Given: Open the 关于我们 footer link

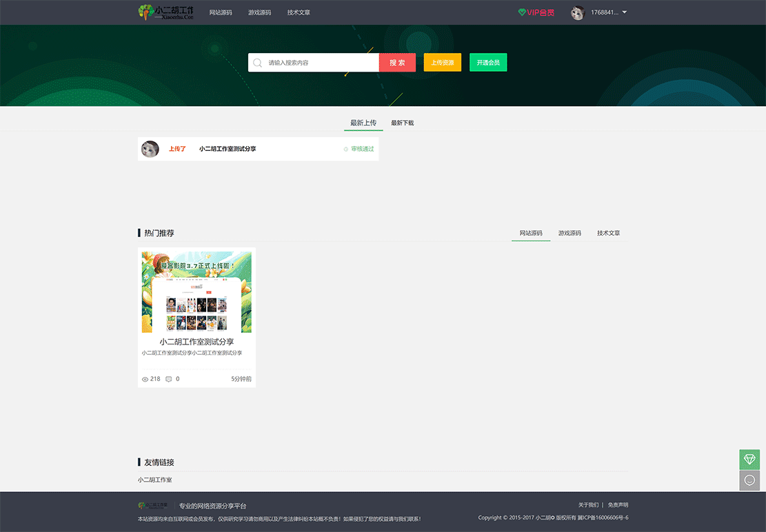Looking at the screenshot, I should [x=589, y=504].
